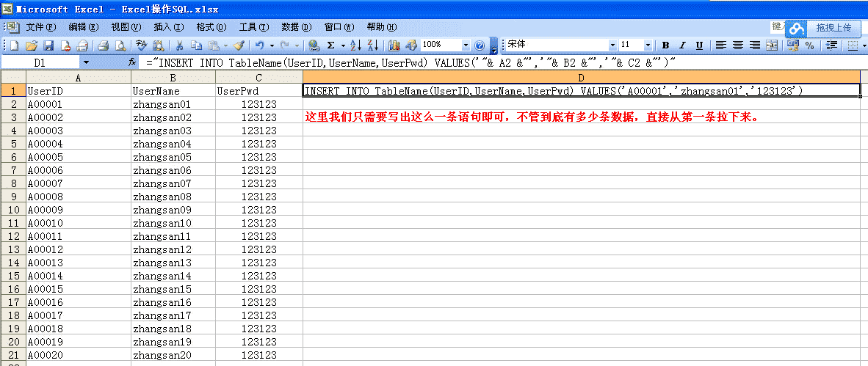The image size is (868, 366).
Task: Click in the formula bar text
Action: [x=411, y=63]
